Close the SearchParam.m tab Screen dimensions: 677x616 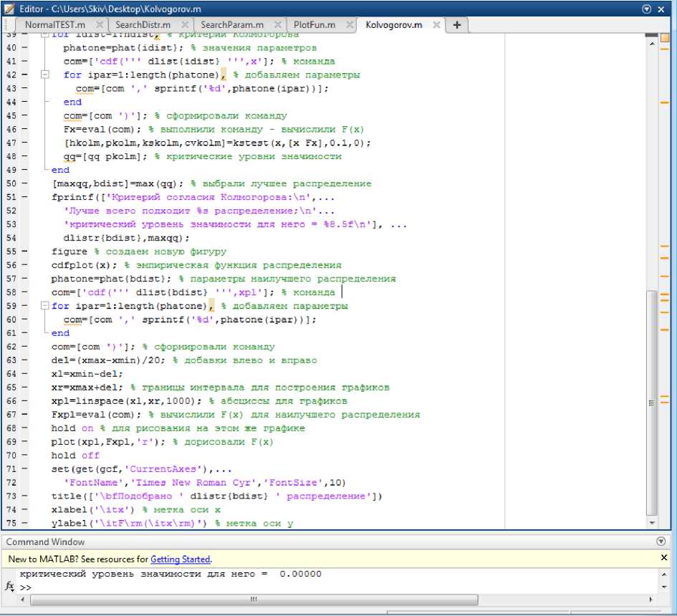pyautogui.click(x=278, y=25)
